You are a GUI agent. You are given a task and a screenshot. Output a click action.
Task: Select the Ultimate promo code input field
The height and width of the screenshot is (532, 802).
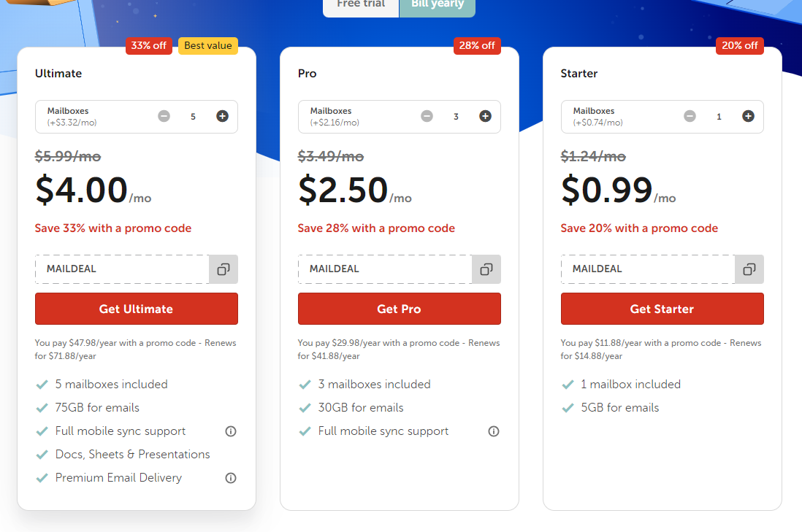click(121, 269)
